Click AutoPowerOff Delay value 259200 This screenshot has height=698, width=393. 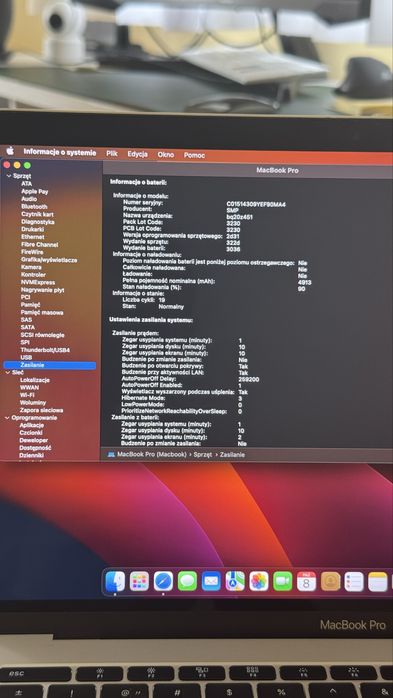[x=249, y=380]
